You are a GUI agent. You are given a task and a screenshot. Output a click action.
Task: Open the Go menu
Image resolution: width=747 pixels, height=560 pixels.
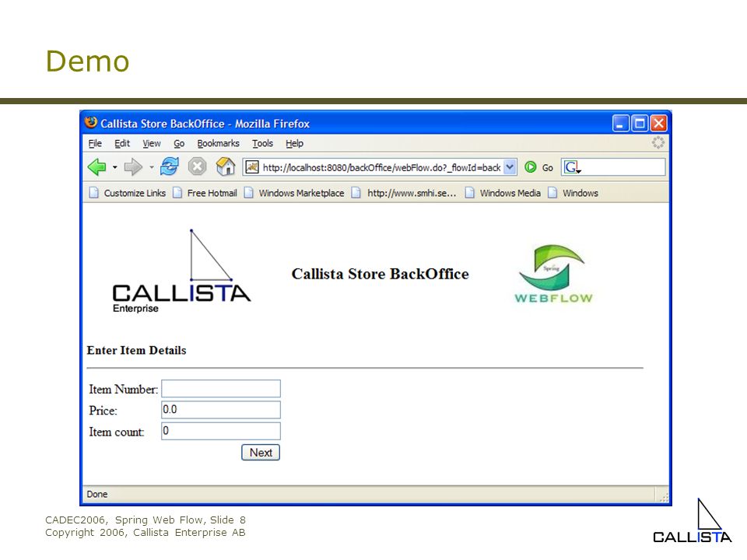click(x=179, y=143)
